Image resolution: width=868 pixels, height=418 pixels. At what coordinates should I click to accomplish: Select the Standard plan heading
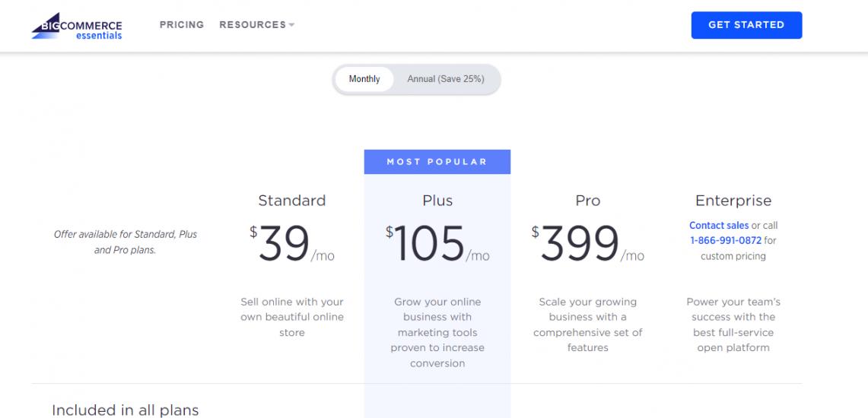tap(291, 200)
